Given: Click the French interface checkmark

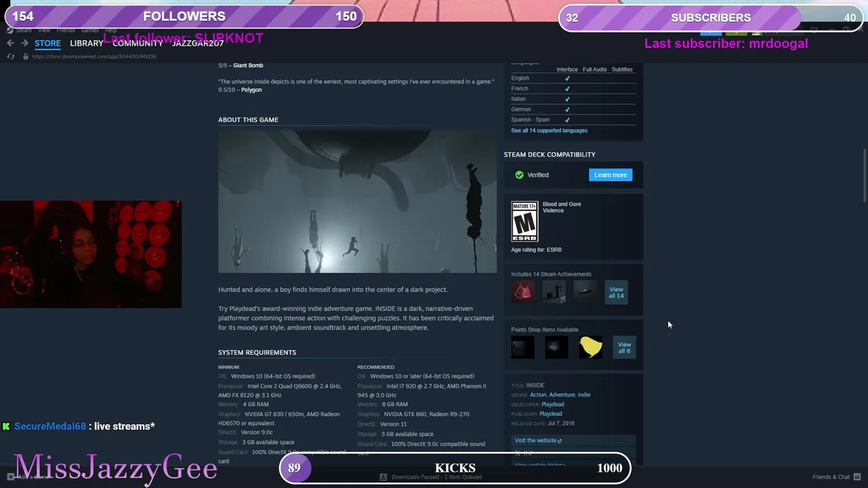Looking at the screenshot, I should pyautogui.click(x=567, y=89).
